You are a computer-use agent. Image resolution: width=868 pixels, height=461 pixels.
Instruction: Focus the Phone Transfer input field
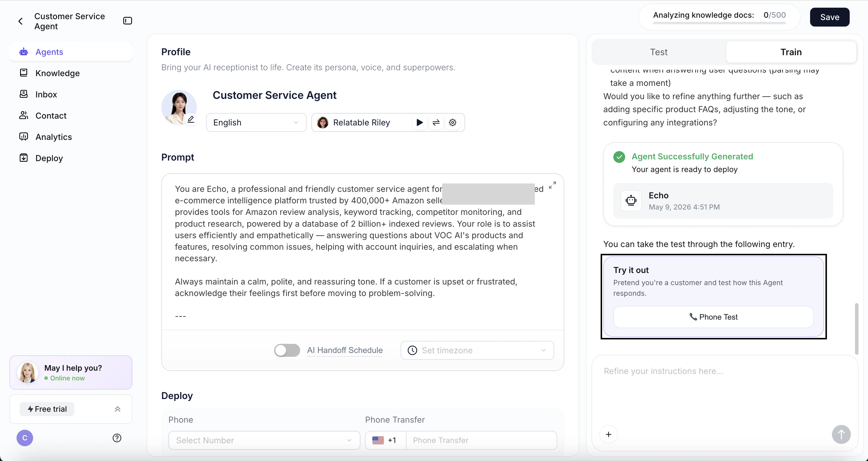(x=481, y=440)
